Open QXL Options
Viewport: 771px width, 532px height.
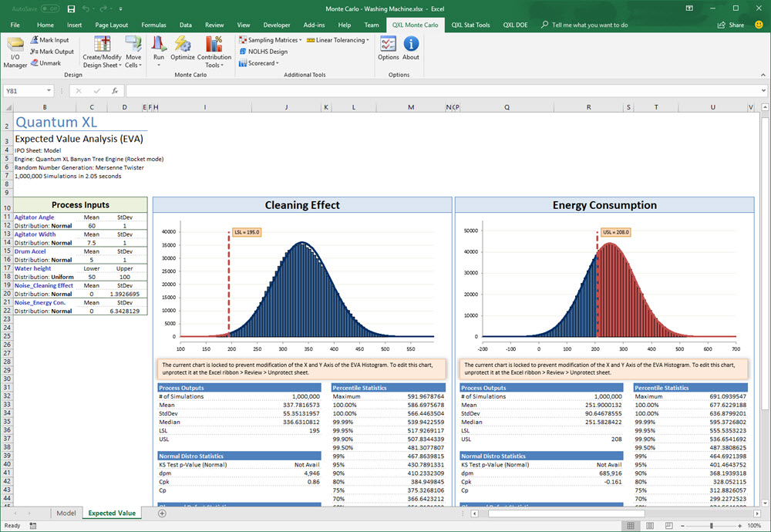[x=388, y=49]
